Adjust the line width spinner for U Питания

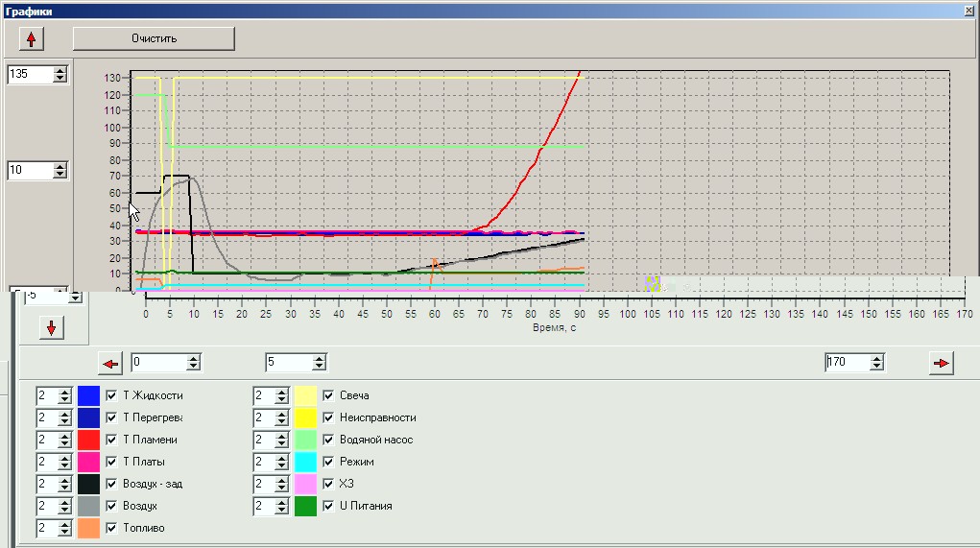click(281, 506)
